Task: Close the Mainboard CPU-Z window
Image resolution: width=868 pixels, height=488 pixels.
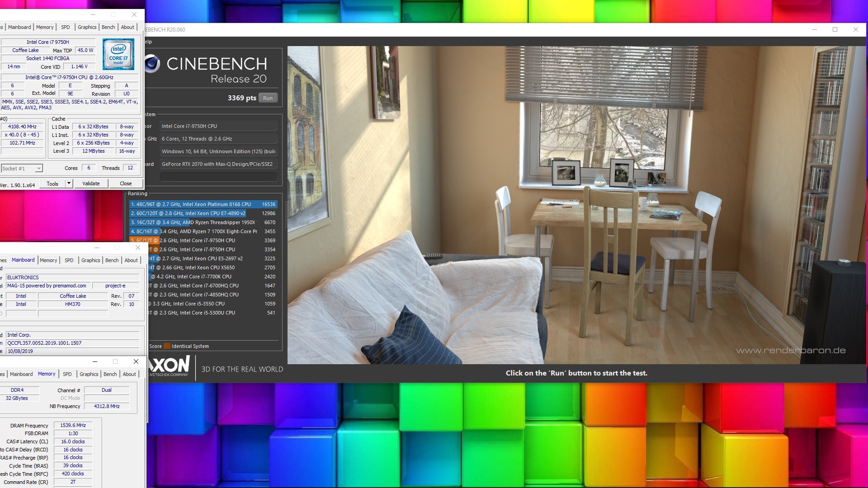Action: (138, 248)
